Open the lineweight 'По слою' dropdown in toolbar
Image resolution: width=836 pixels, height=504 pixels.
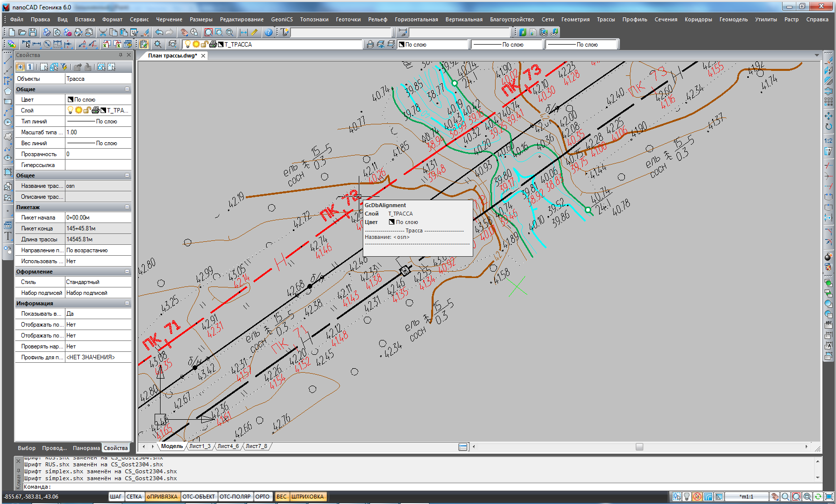582,45
